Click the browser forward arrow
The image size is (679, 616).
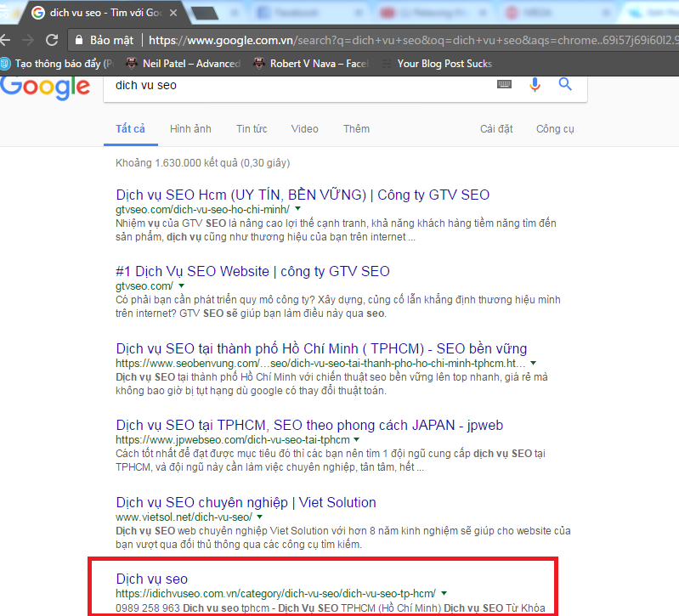click(28, 40)
